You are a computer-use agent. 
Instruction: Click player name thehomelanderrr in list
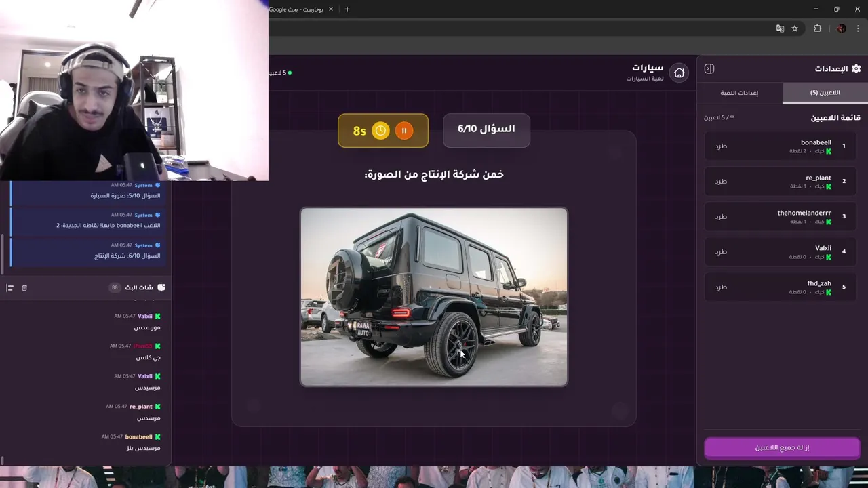(x=804, y=213)
